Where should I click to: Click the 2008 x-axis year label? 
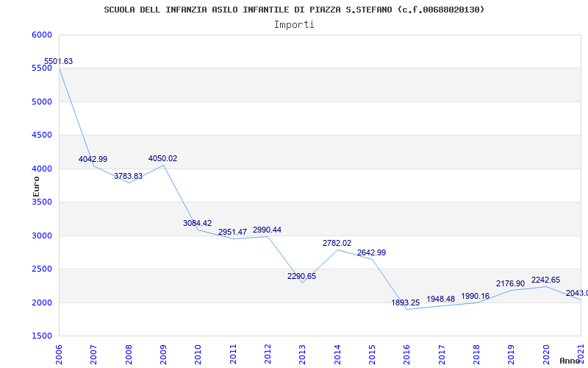128,355
